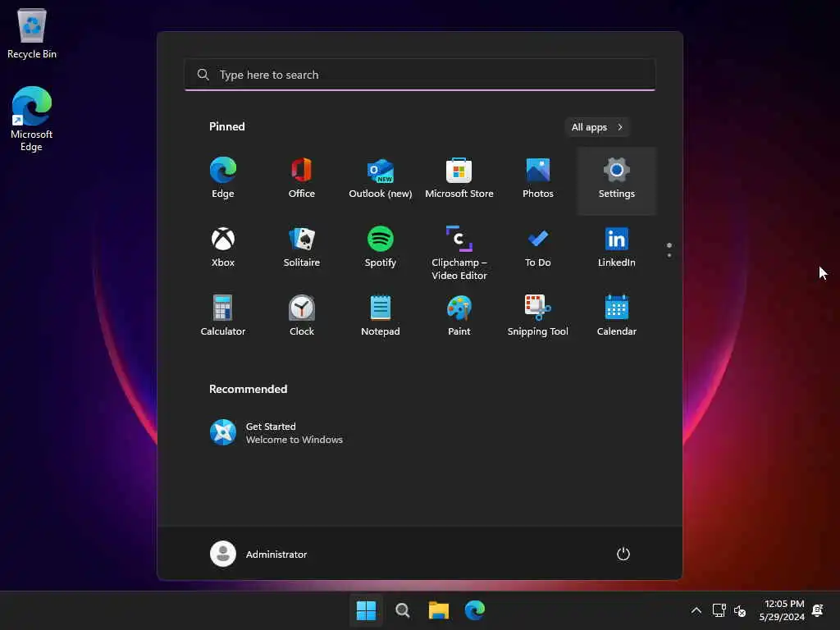Launch Notepad
This screenshot has width=840, height=630.
(x=381, y=317)
